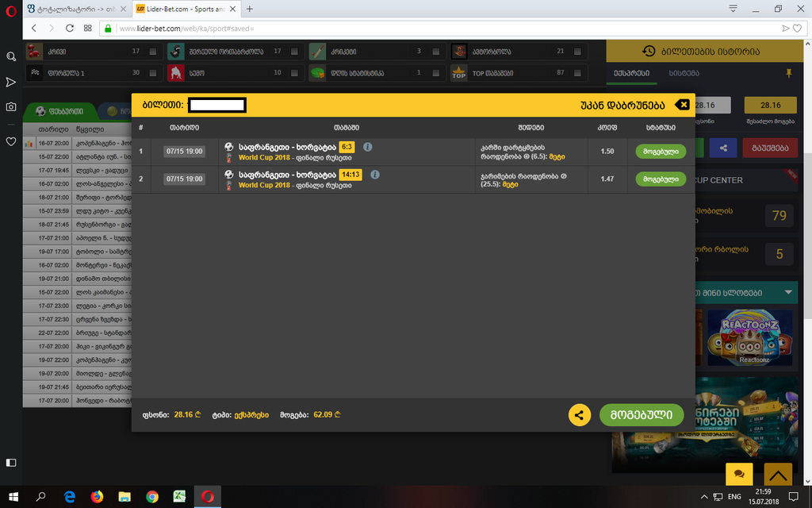Click Opera sidebar bookmarks heart icon
Viewport: 812px width, 508px height.
pos(11,141)
